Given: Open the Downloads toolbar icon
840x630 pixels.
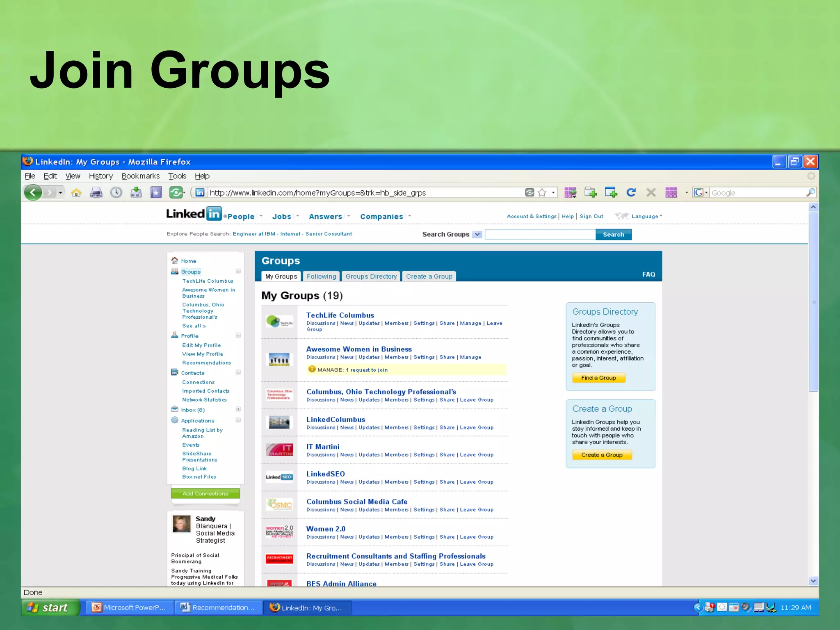Looking at the screenshot, I should (136, 192).
